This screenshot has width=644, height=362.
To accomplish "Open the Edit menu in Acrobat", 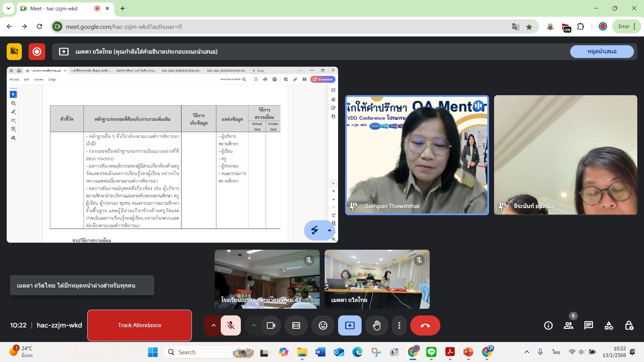I will click(26, 79).
